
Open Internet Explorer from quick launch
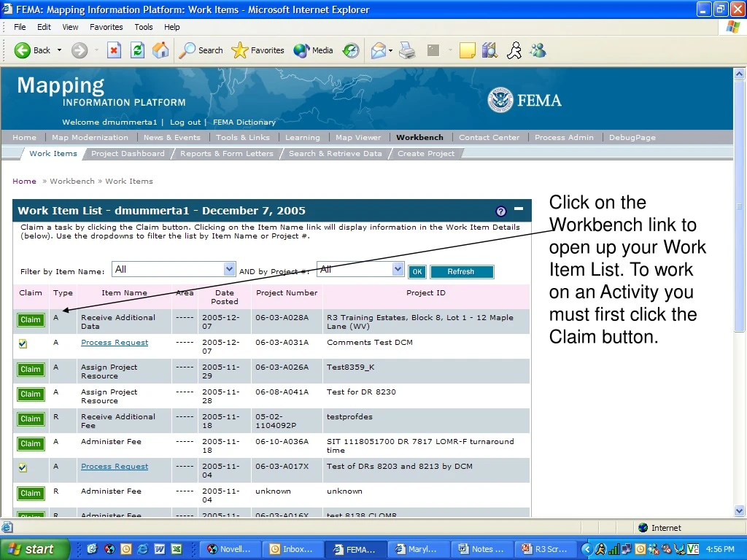pos(142,548)
